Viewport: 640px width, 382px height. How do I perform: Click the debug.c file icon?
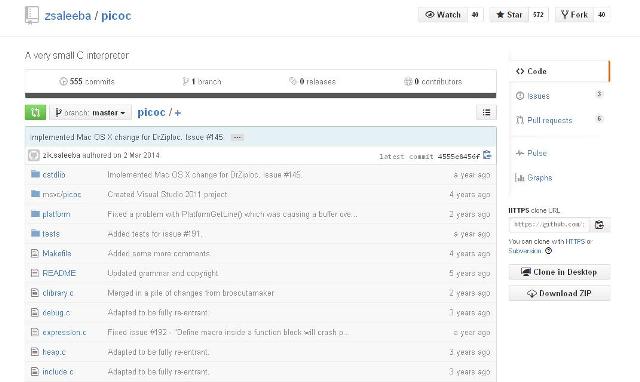coord(35,313)
